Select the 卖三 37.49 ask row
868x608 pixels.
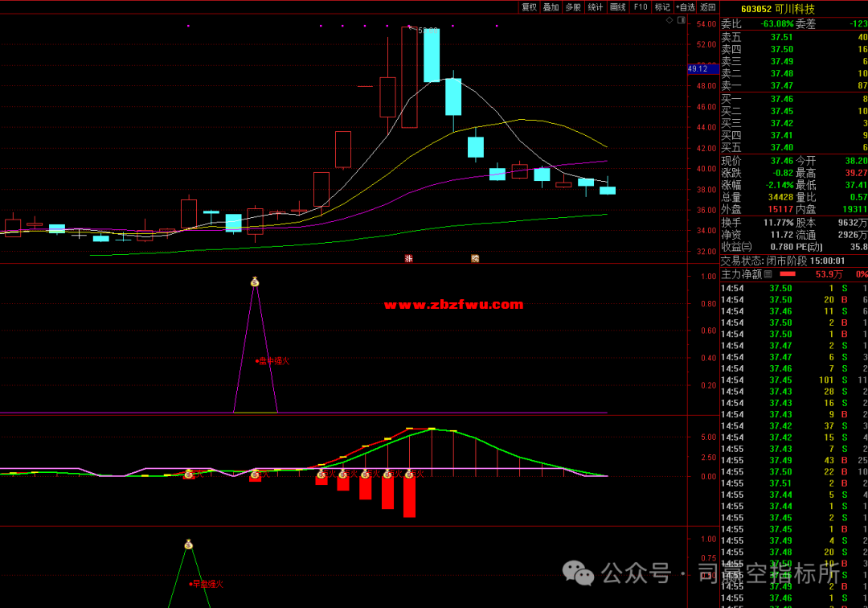794,61
